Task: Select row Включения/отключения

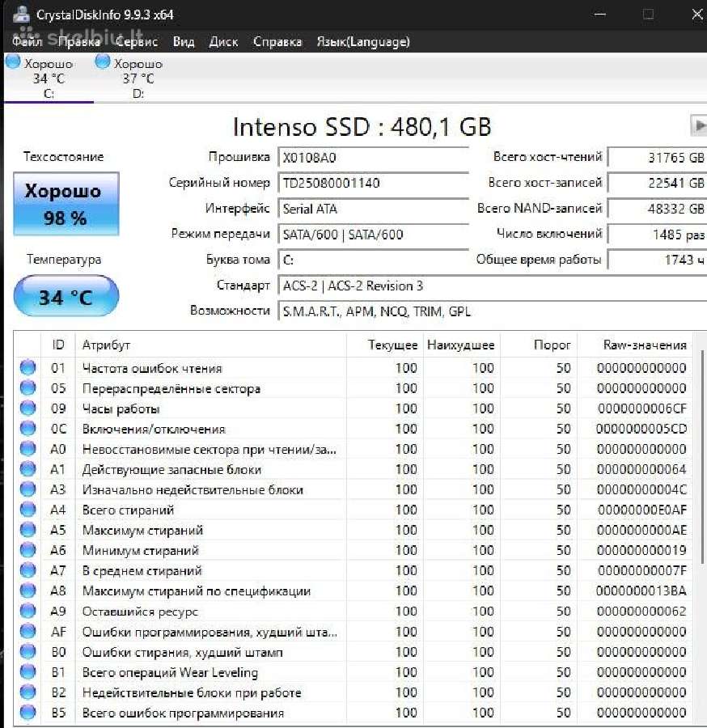Action: pyautogui.click(x=353, y=429)
